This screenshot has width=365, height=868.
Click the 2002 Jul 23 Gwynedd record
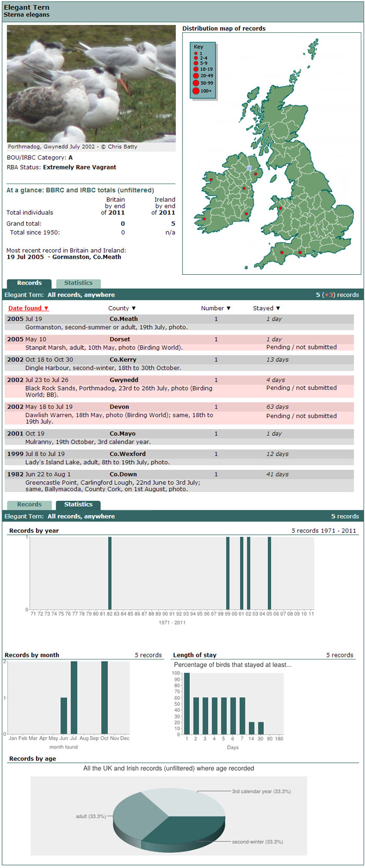pyautogui.click(x=179, y=387)
